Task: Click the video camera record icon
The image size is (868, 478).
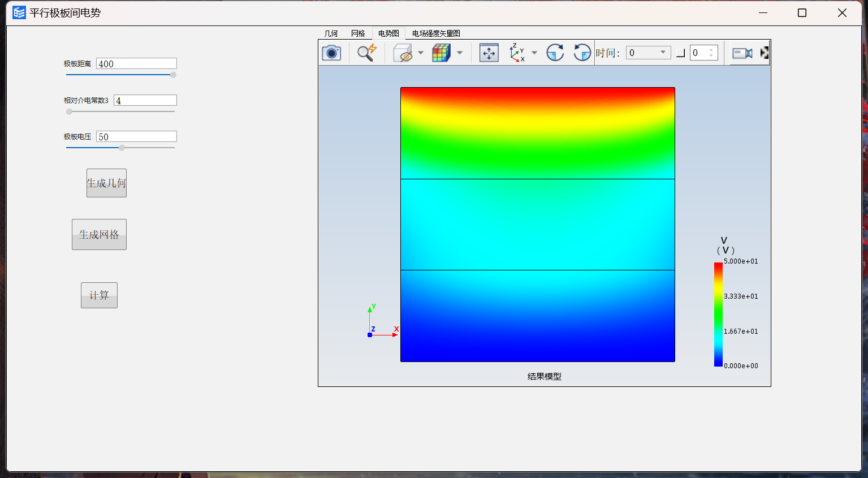Action: point(742,53)
